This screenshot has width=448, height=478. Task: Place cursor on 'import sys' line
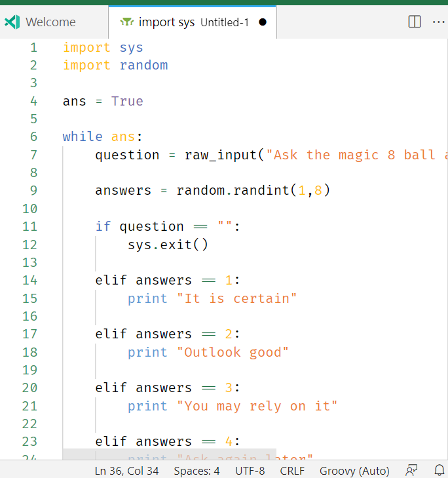coord(103,48)
